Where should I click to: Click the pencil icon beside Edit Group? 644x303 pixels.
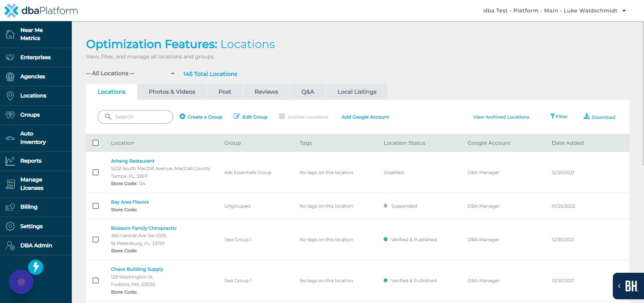(x=236, y=116)
